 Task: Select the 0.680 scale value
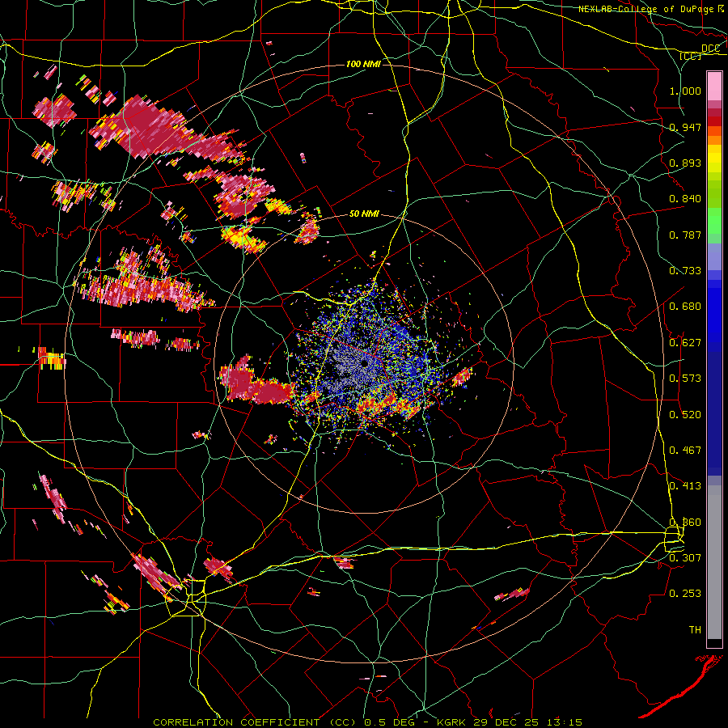pyautogui.click(x=685, y=306)
